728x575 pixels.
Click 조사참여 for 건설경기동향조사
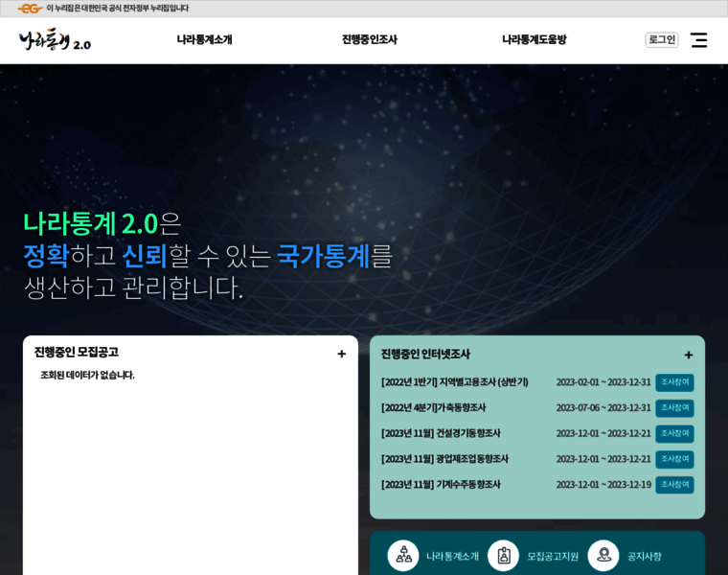(x=674, y=433)
